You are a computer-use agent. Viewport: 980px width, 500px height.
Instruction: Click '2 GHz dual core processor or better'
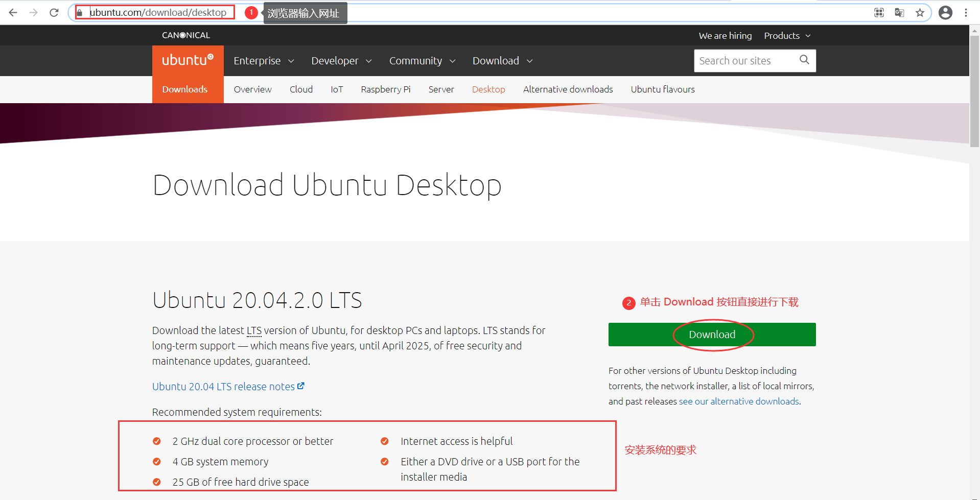tap(253, 441)
